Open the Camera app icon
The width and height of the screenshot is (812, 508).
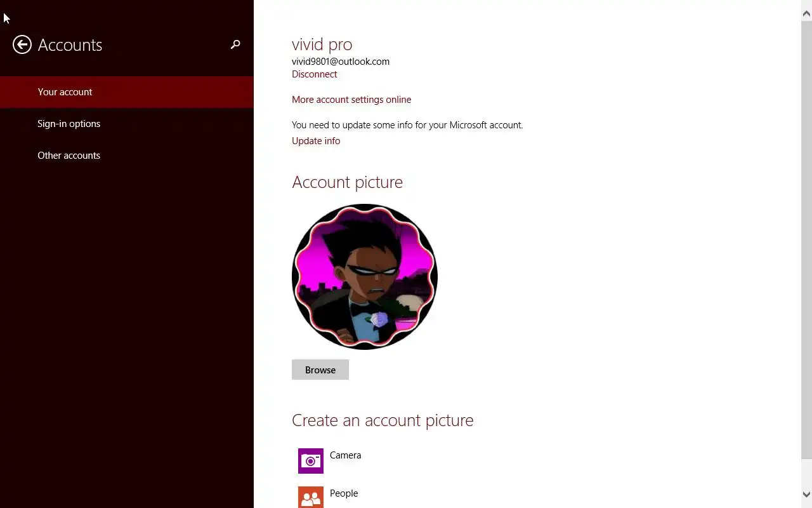pos(311,461)
